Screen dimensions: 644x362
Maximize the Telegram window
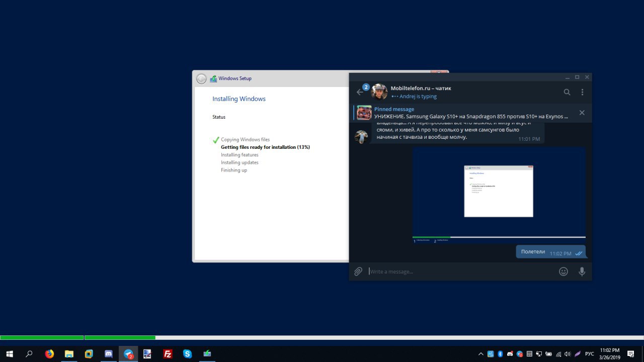pyautogui.click(x=577, y=77)
